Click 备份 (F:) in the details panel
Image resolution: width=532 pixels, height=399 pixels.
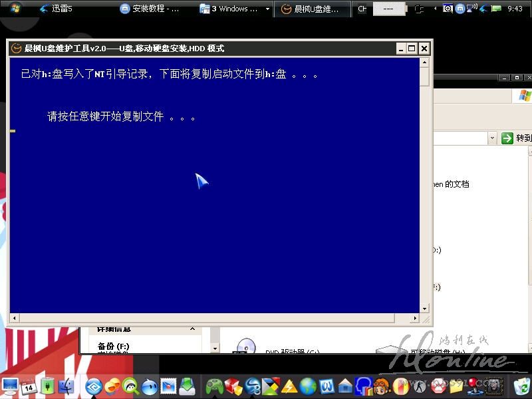(x=113, y=346)
